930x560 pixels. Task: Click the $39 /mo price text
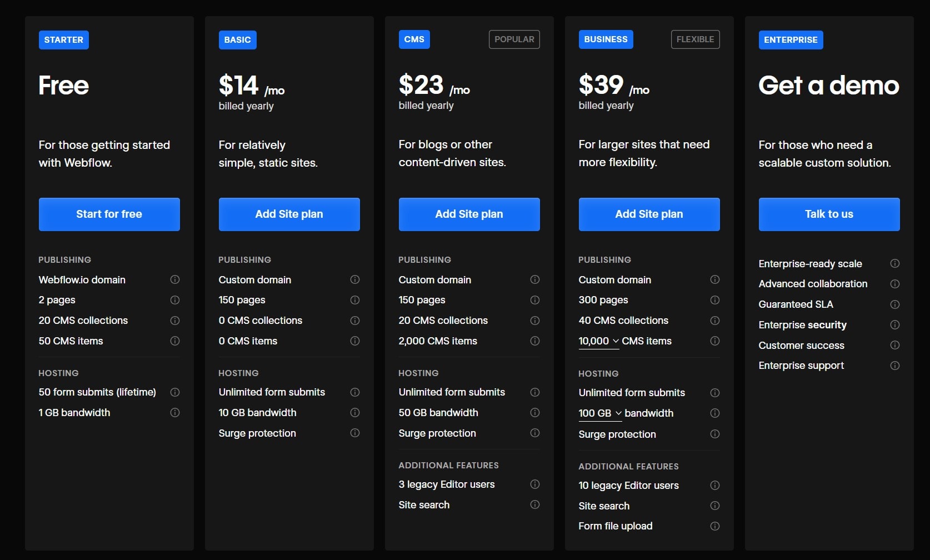click(614, 86)
